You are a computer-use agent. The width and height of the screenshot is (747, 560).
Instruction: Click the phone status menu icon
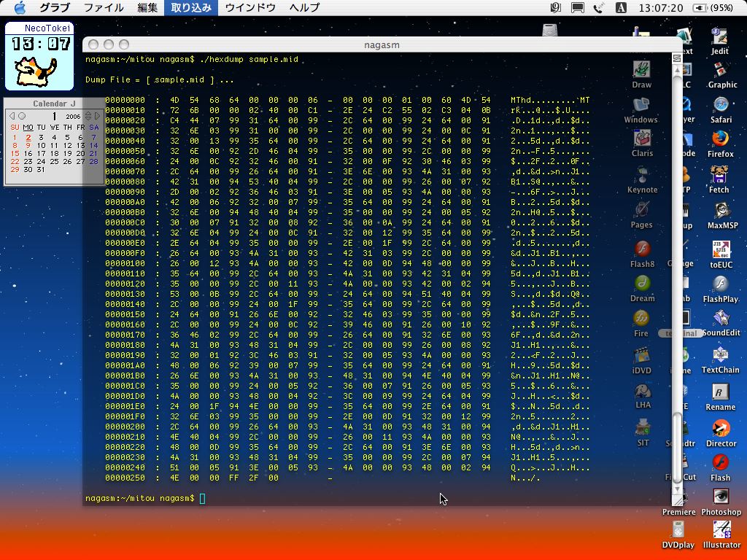point(598,7)
